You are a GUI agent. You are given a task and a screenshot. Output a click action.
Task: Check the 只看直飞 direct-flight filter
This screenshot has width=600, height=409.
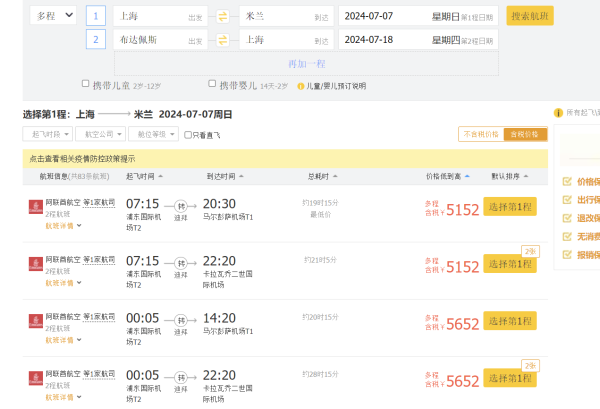click(x=188, y=135)
